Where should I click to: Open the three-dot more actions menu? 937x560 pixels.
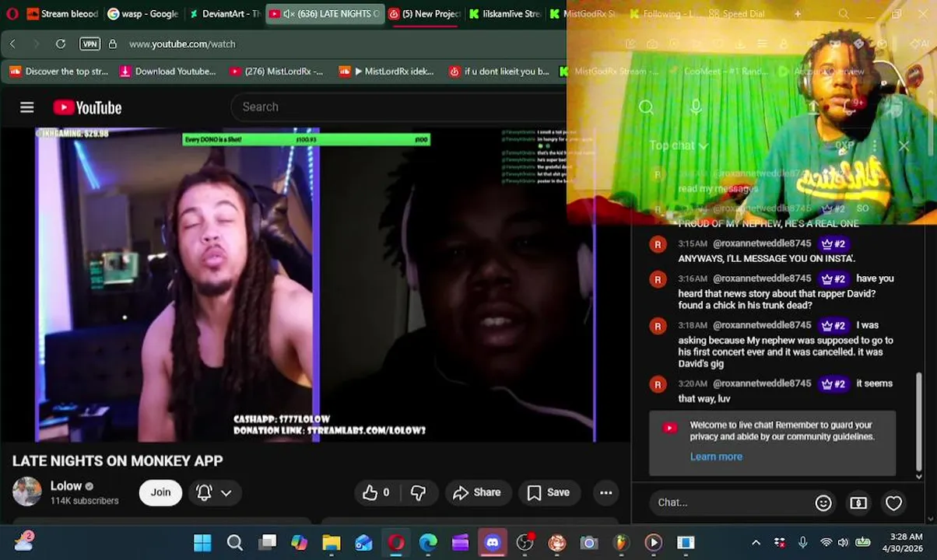tap(605, 492)
